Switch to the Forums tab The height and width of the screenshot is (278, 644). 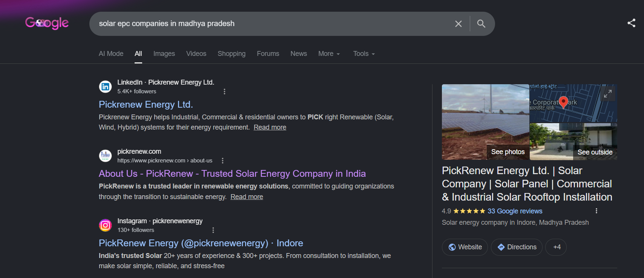[x=268, y=54]
